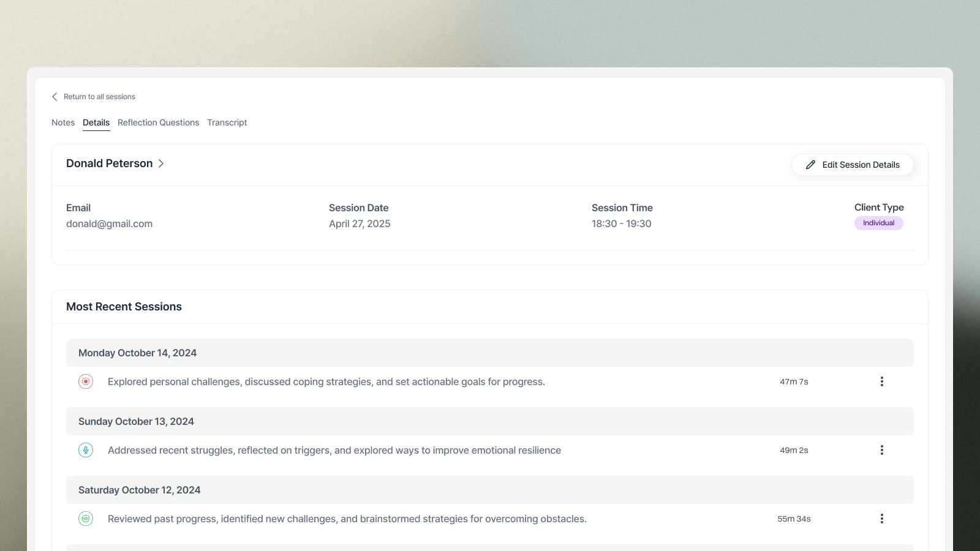Screen dimensions: 980x551
Task: Click the red recording icon on October 14 session
Action: 86,381
